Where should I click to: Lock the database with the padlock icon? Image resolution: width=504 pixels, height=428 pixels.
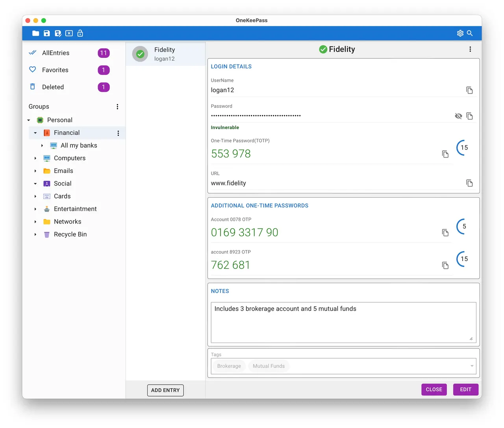tap(80, 33)
